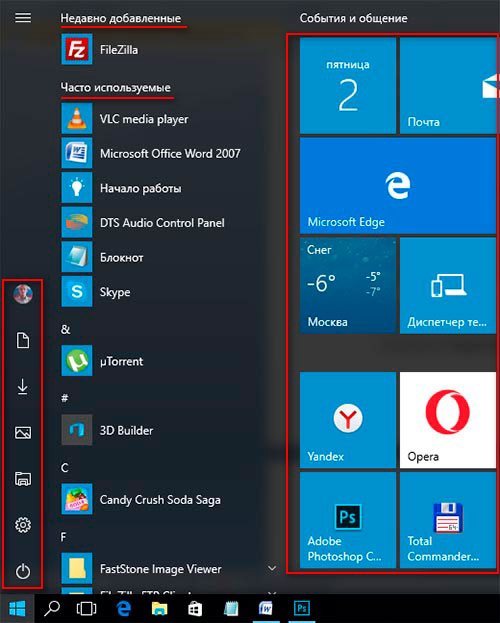Launch the Opera tile

click(448, 420)
